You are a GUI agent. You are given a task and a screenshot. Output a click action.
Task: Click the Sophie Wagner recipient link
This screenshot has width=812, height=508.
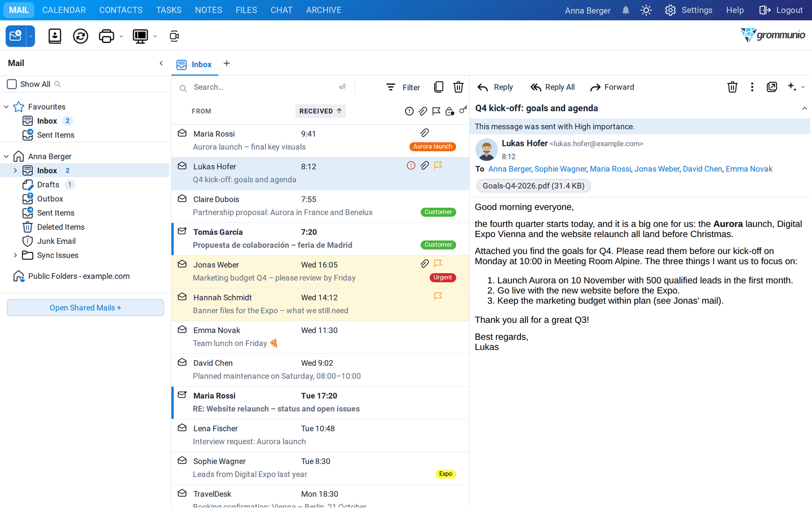click(x=561, y=169)
